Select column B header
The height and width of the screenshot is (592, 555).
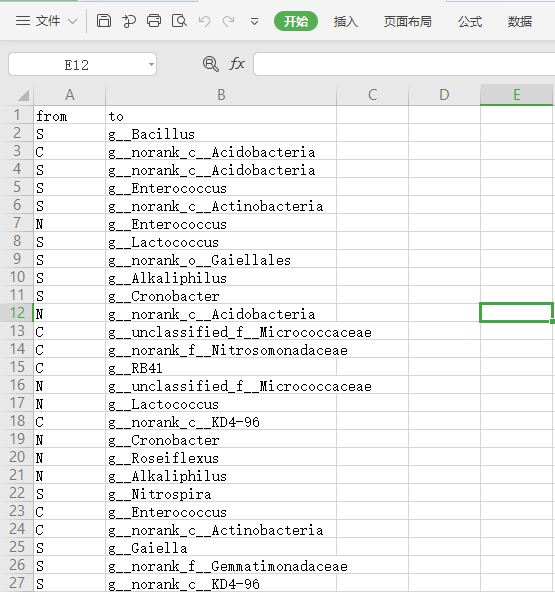221,95
